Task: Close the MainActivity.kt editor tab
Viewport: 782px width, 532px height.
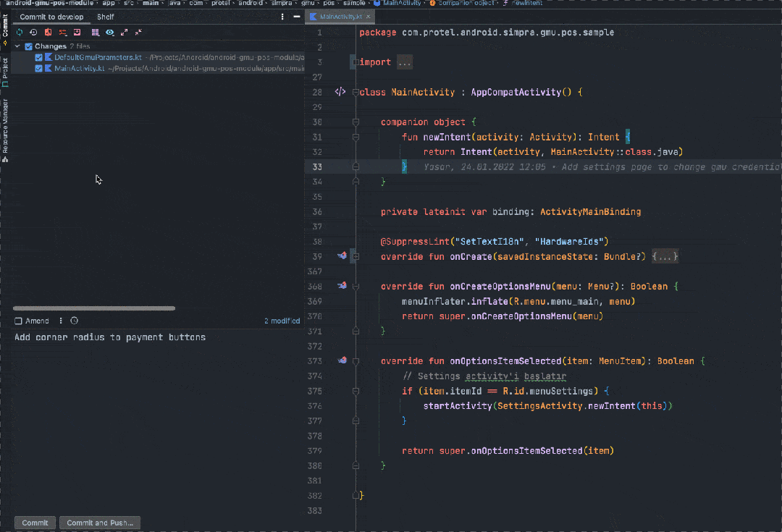Action: pyautogui.click(x=368, y=17)
